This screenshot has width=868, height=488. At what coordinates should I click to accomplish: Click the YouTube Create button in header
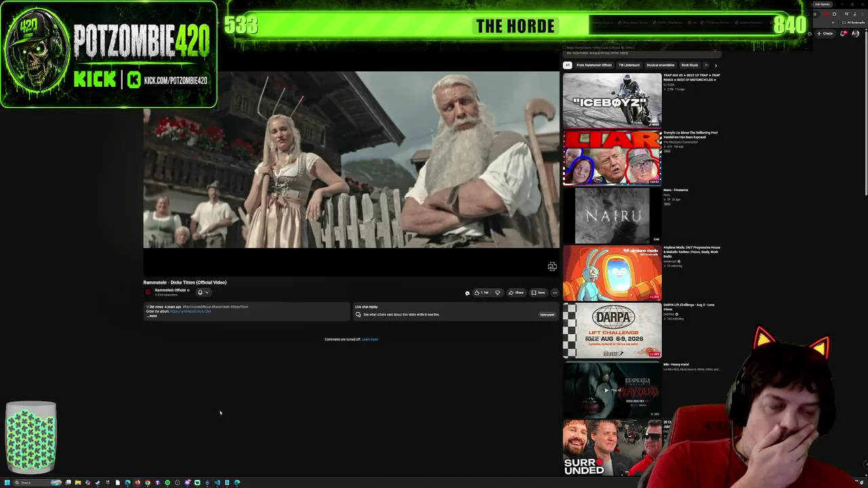tap(825, 33)
